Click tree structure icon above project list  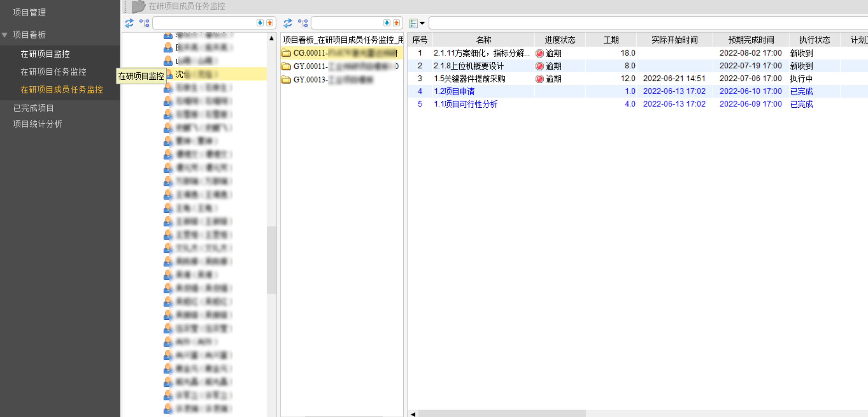click(303, 23)
